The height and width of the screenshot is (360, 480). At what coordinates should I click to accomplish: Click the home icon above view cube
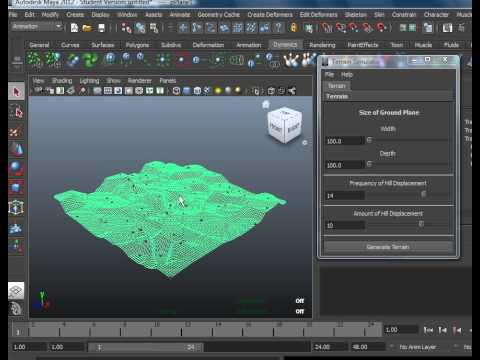(266, 104)
